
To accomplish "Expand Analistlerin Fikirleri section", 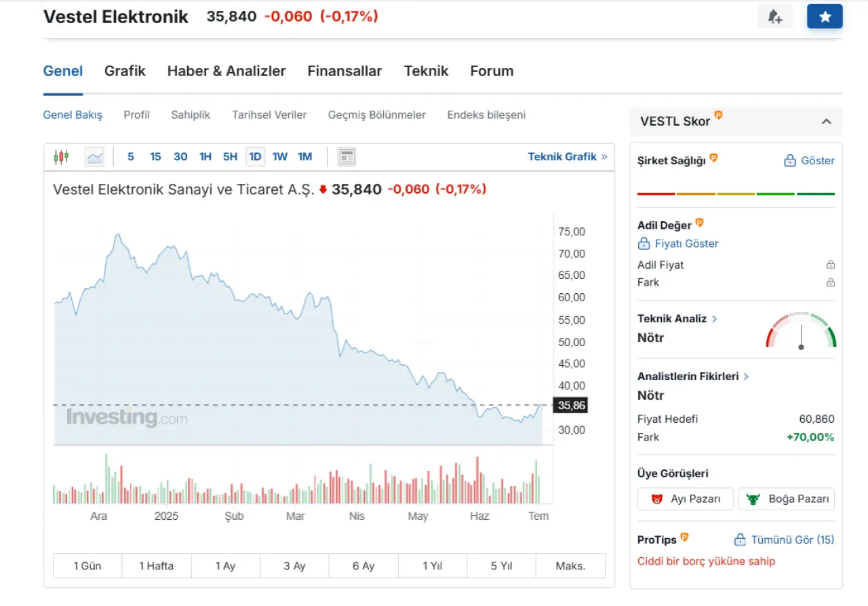I will pos(746,377).
